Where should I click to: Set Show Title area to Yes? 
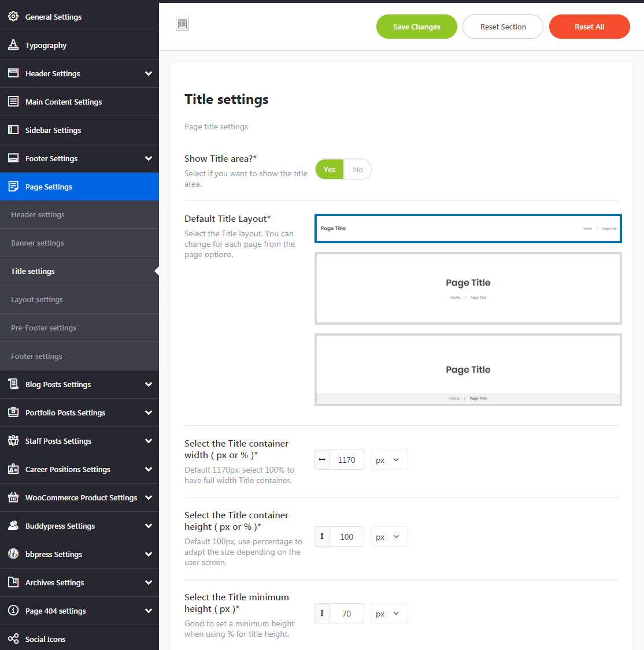pos(330,170)
